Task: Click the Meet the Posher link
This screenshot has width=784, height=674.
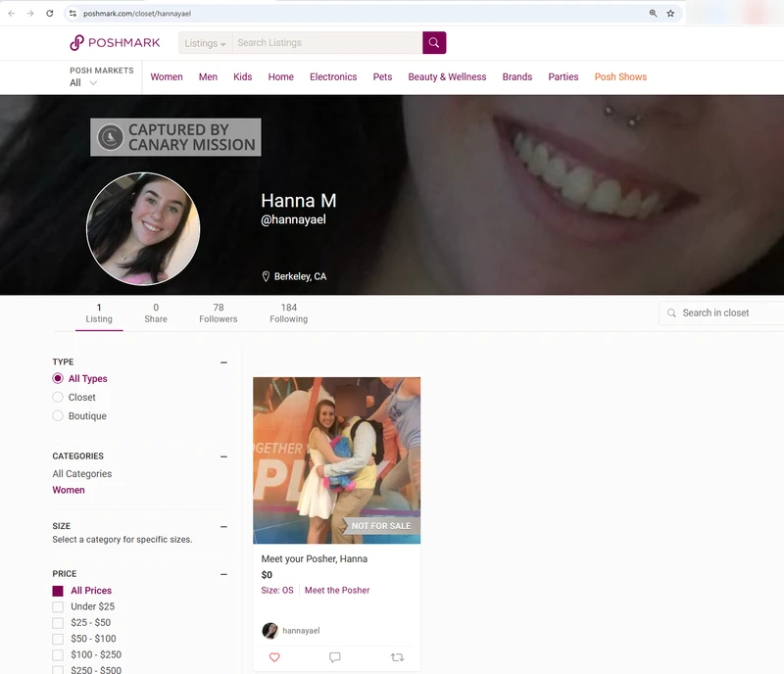Action: [337, 591]
